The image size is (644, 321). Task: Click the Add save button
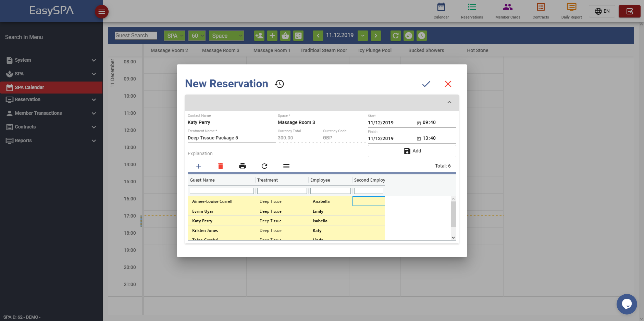412,151
